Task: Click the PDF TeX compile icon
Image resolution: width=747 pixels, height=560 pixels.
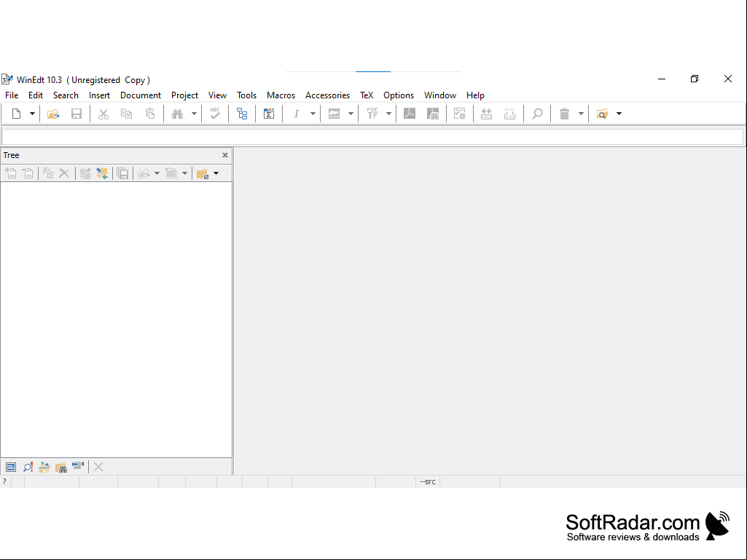Action: [x=372, y=114]
